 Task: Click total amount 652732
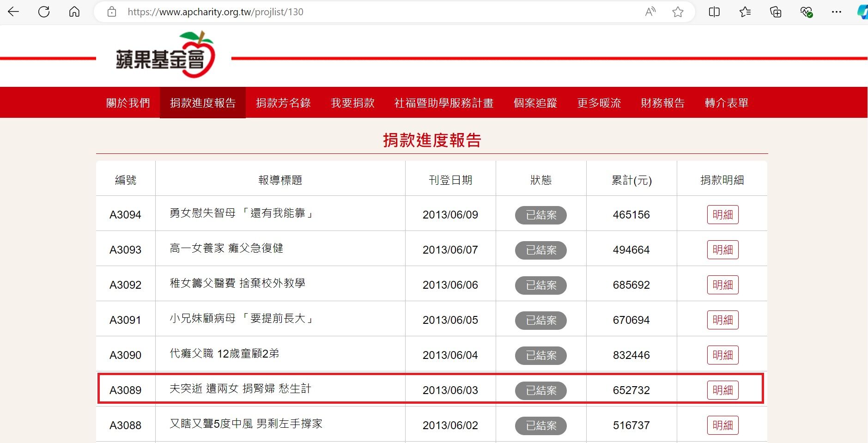coord(631,390)
